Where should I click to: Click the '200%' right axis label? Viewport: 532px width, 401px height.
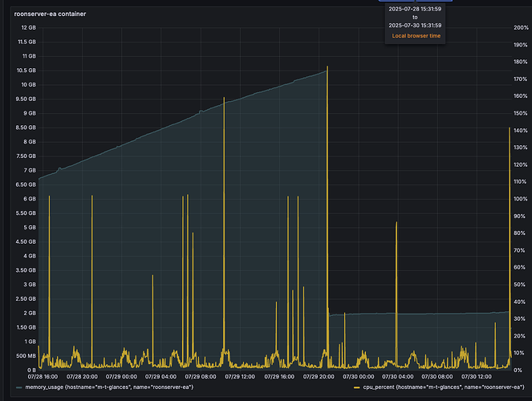pyautogui.click(x=521, y=27)
